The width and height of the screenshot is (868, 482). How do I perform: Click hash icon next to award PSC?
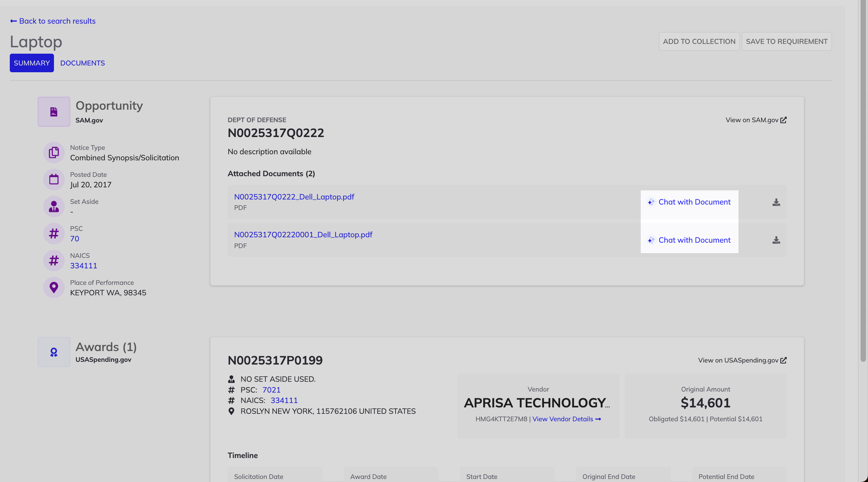tap(231, 390)
